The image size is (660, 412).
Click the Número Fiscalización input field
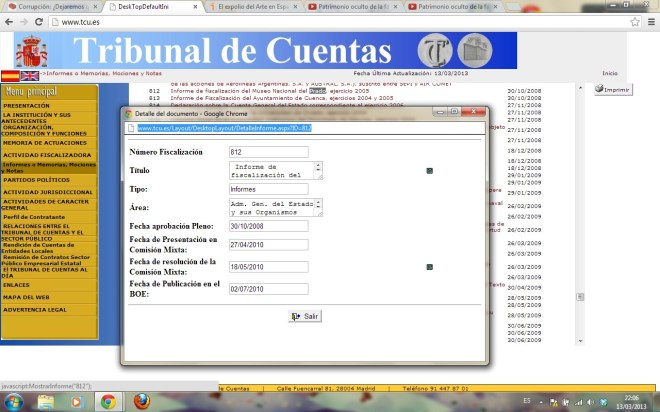268,152
